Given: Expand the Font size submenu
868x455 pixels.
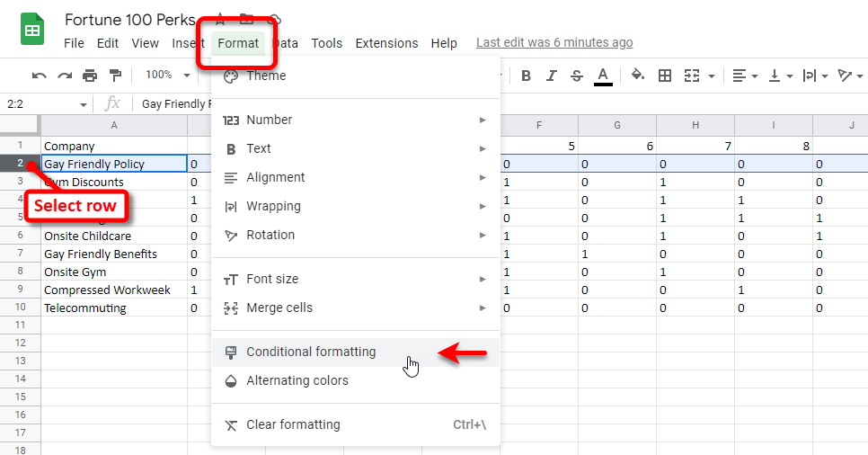Looking at the screenshot, I should [x=356, y=279].
